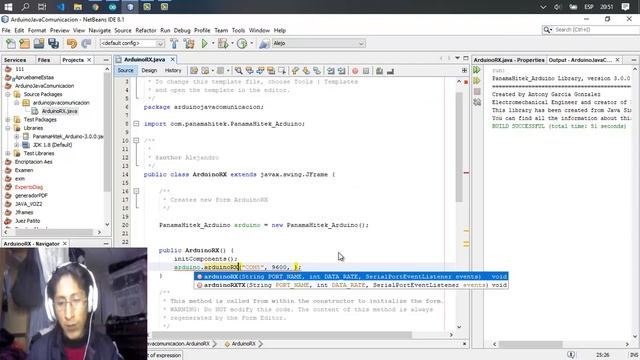Click the Profile Project toolbar icon
The width and height of the screenshot is (640, 360).
click(242, 43)
